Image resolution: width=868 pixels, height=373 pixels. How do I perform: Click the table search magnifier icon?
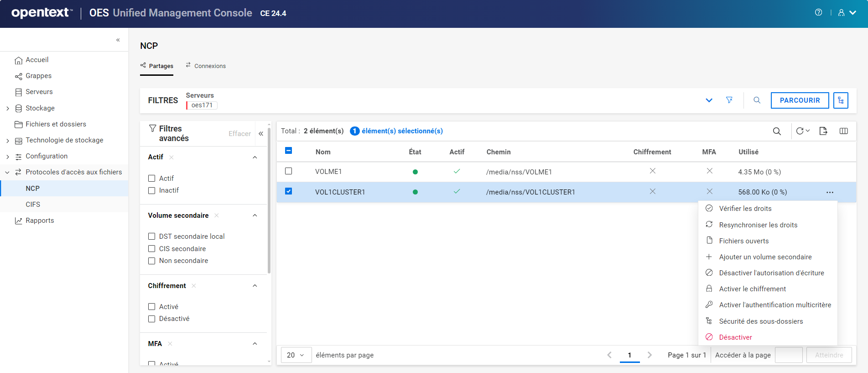tap(777, 131)
